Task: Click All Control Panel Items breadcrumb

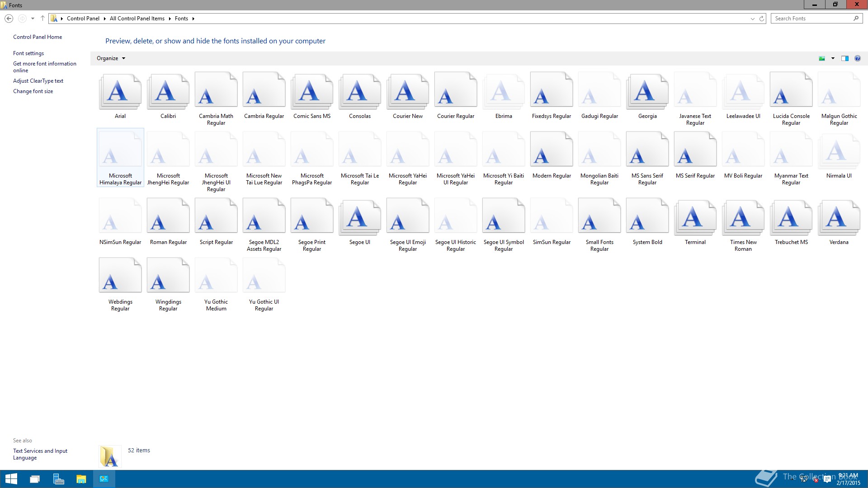Action: pos(137,19)
